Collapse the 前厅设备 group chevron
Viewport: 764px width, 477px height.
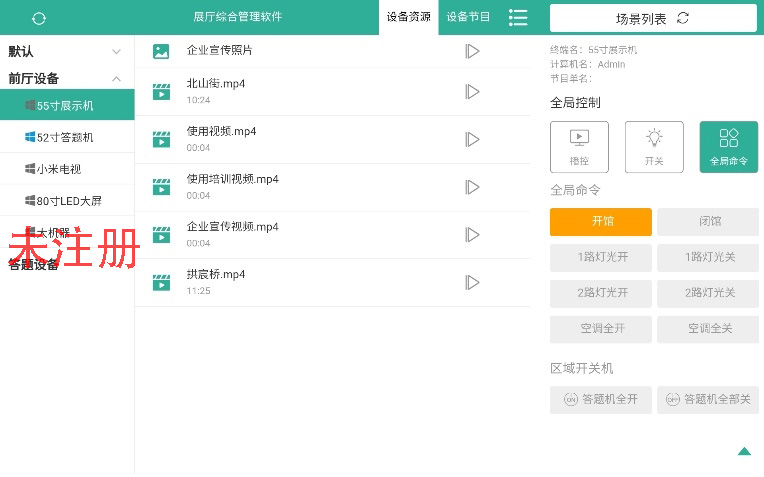[x=116, y=78]
